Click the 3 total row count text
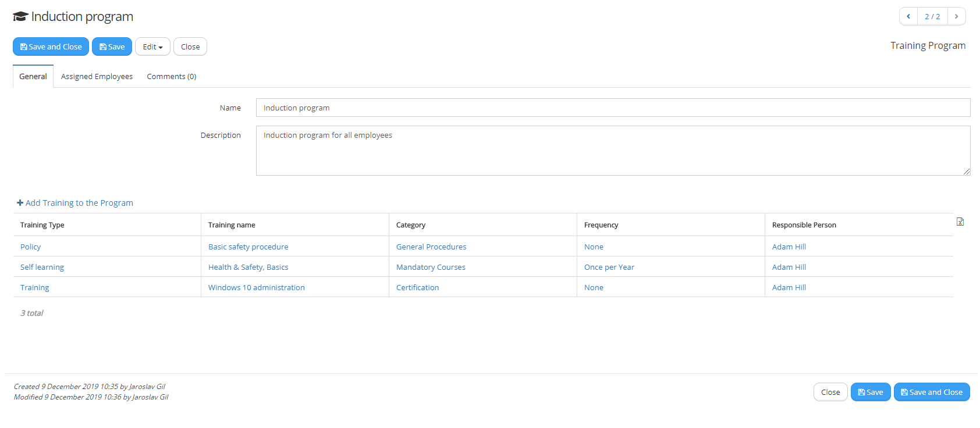The width and height of the screenshot is (980, 428). coord(32,313)
